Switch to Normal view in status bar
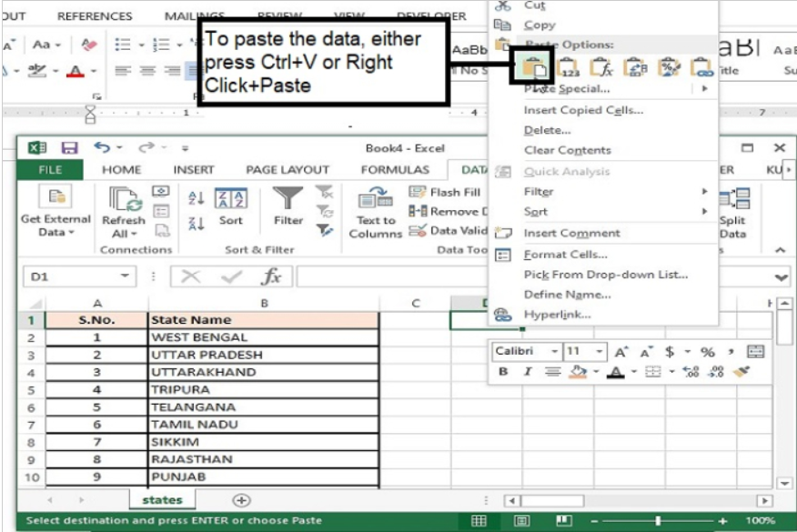This screenshot has height=532, width=797. pos(479,520)
